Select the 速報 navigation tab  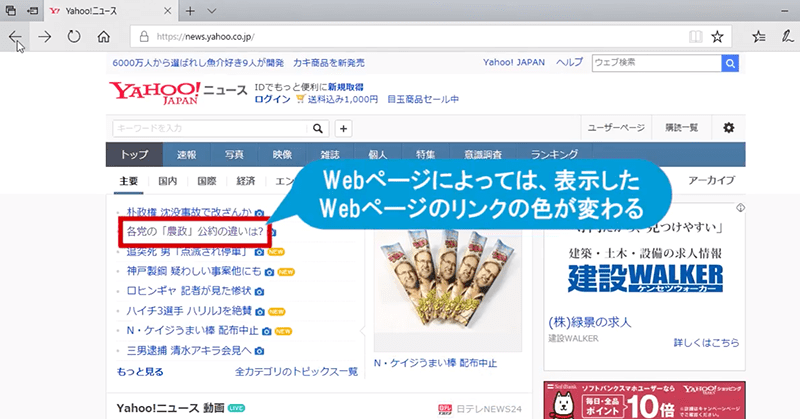click(x=186, y=155)
